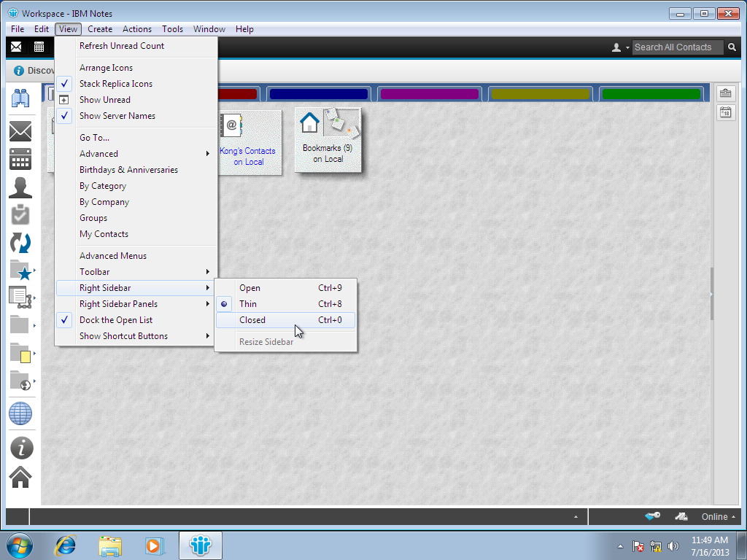Viewport: 747px width, 560px height.
Task: Choose Arrange Icons
Action: (136, 68)
